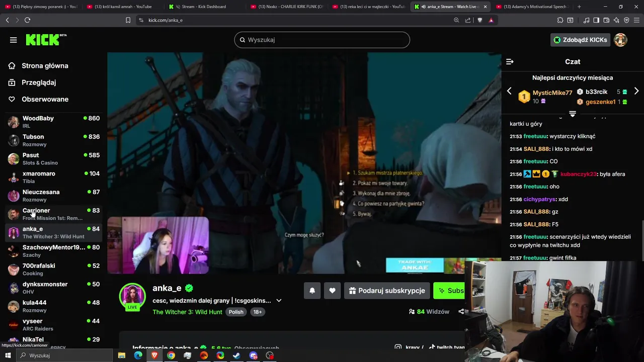Click the share icon next to Widzów

click(x=461, y=312)
